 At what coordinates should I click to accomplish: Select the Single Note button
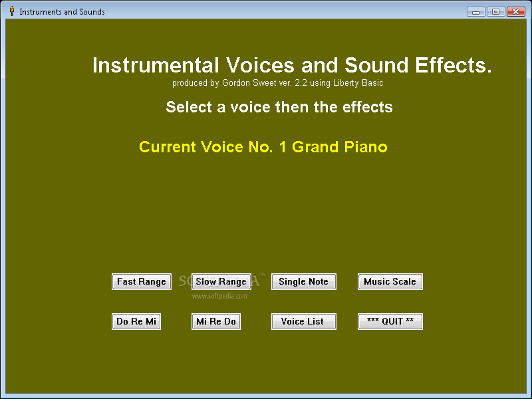(304, 281)
